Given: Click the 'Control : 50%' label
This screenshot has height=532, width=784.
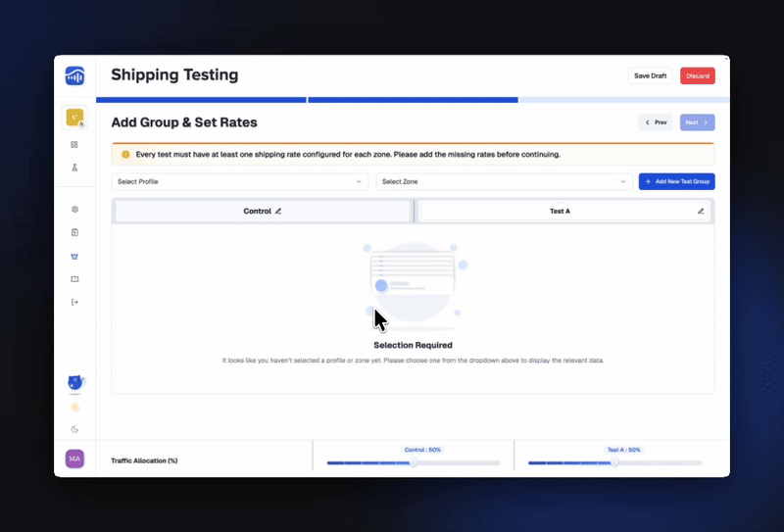Looking at the screenshot, I should click(x=422, y=450).
